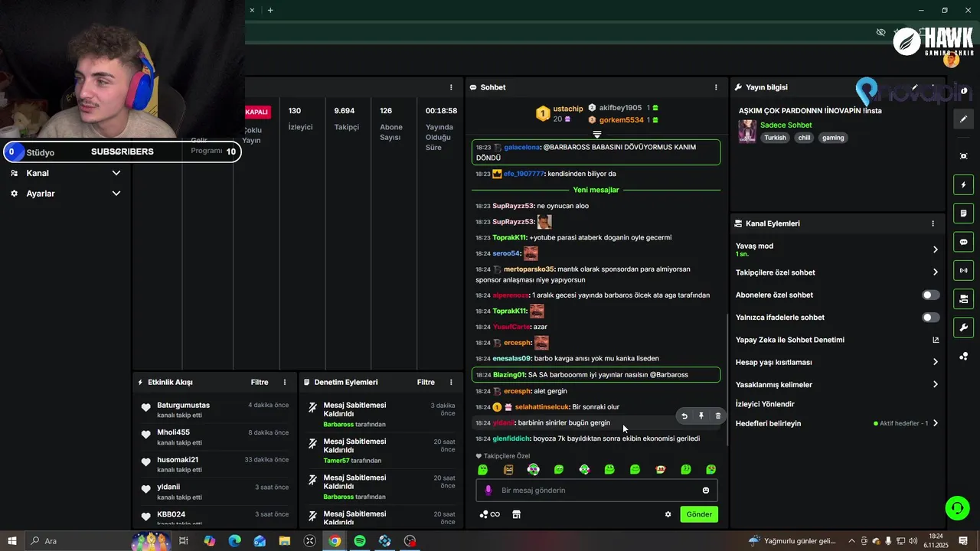The width and height of the screenshot is (980, 551).
Task: Open Microsoft Edge from the taskbar
Action: click(234, 541)
